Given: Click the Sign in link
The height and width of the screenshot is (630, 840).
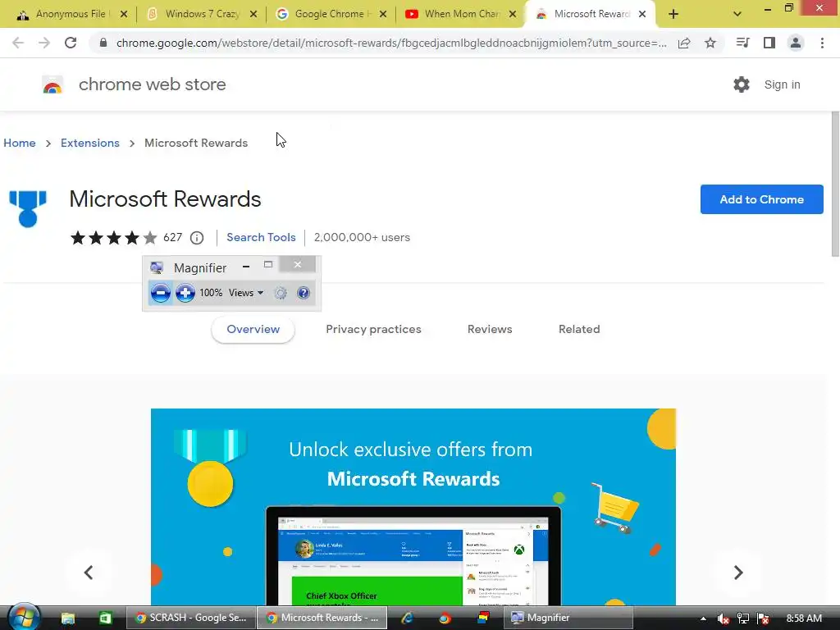Looking at the screenshot, I should [782, 84].
